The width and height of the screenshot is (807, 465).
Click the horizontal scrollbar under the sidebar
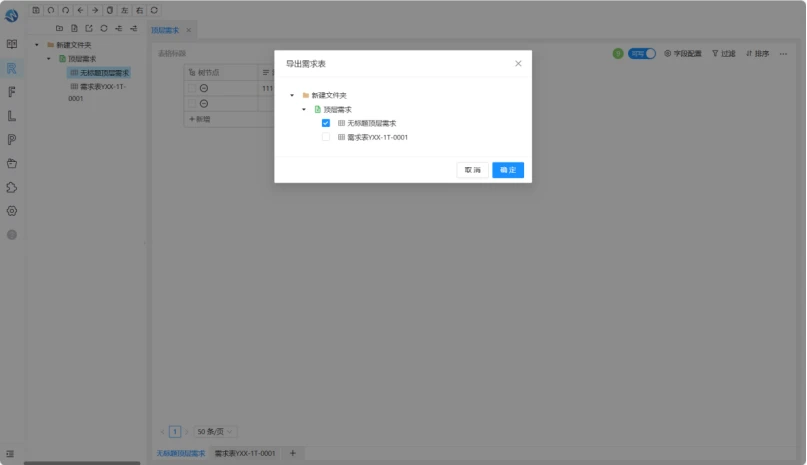82,463
